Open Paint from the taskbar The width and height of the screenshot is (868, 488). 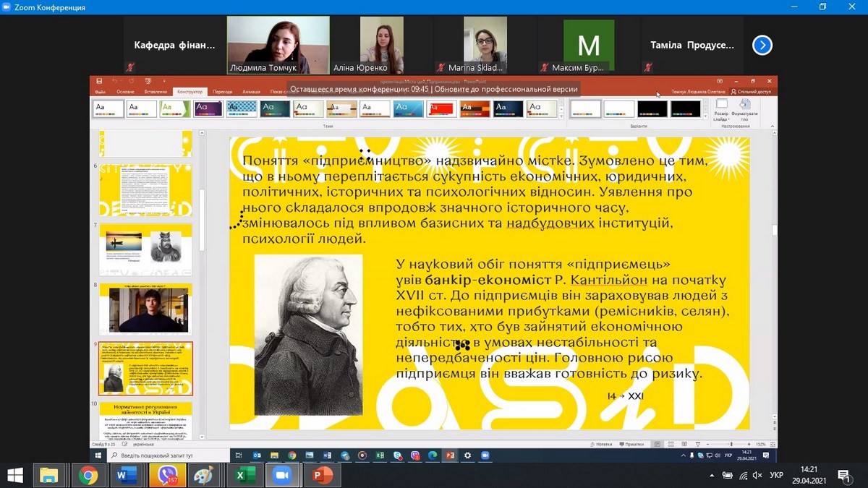coord(205,475)
